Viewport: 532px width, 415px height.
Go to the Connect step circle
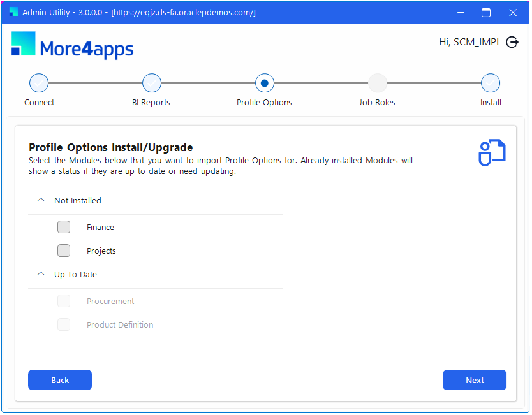coord(39,83)
